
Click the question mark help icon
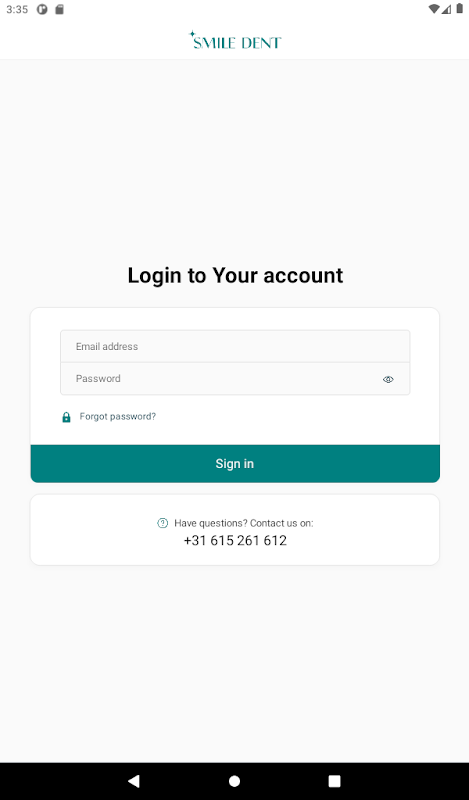click(x=162, y=523)
